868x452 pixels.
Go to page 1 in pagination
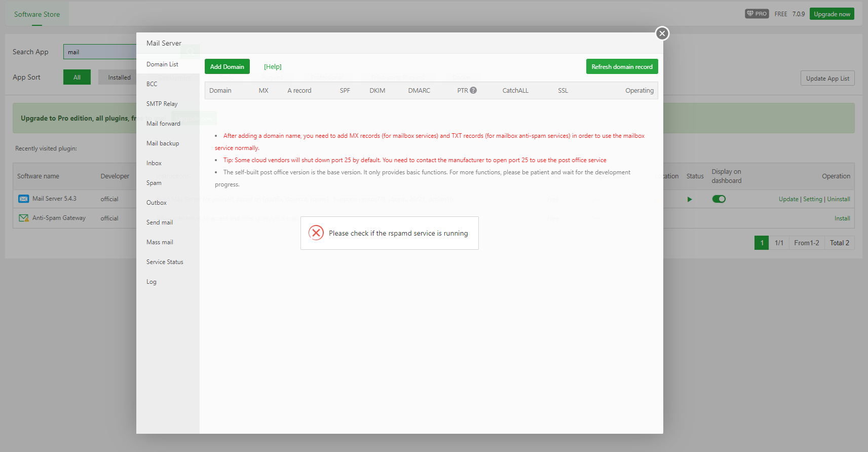click(x=762, y=243)
